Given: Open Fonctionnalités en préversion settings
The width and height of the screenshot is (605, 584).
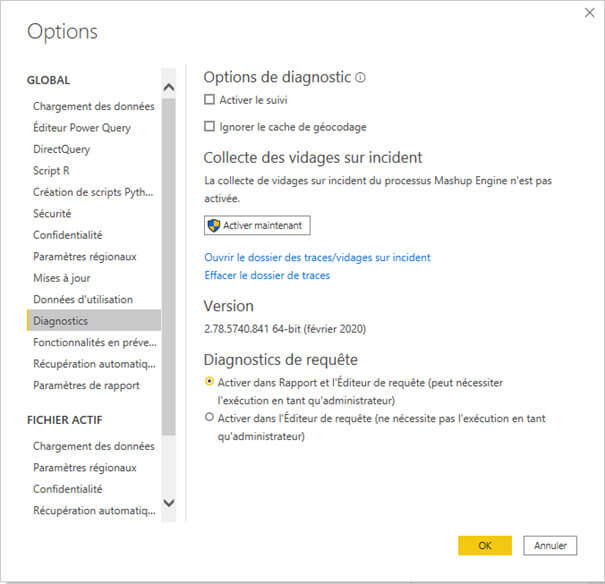Looking at the screenshot, I should [93, 342].
